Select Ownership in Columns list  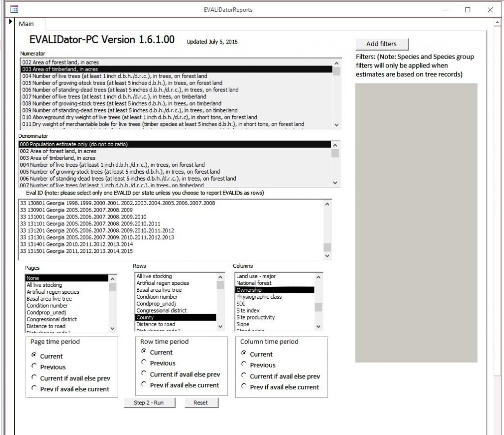[x=275, y=290]
